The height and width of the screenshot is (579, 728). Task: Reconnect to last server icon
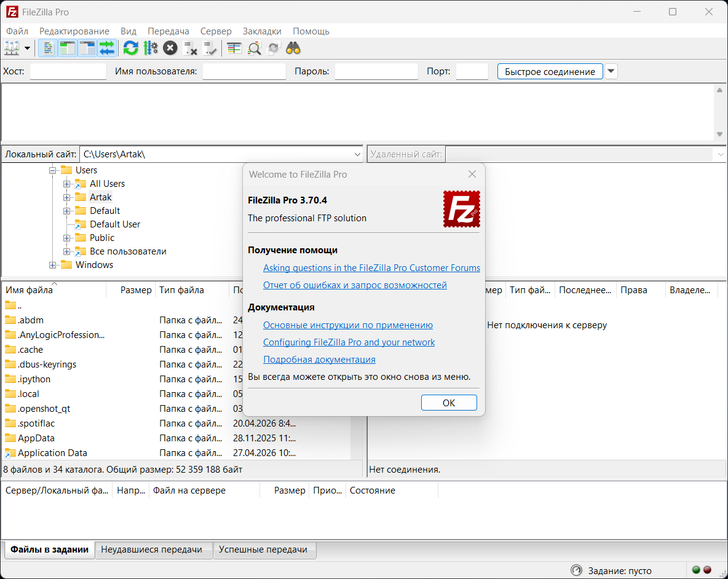[x=210, y=48]
